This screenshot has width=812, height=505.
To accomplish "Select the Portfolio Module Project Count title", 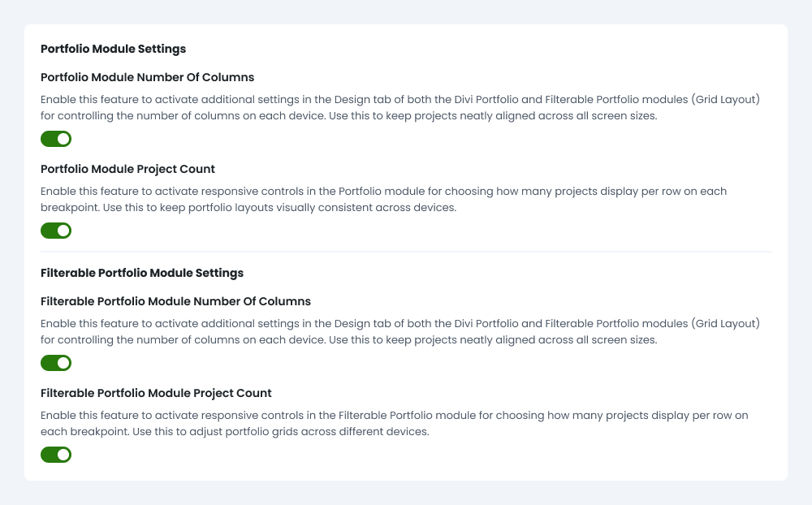I will (x=127, y=169).
